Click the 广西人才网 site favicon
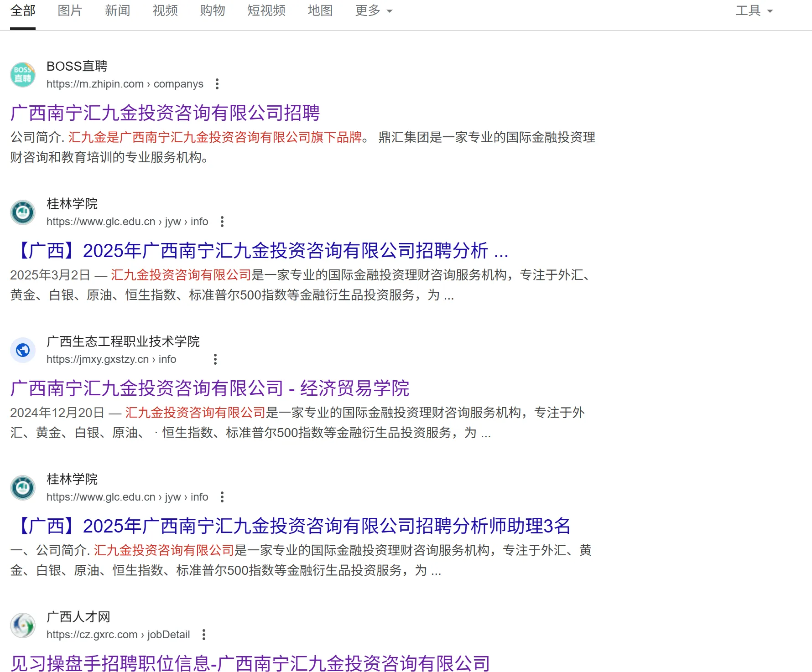Viewport: 812px width, 672px height. [23, 625]
